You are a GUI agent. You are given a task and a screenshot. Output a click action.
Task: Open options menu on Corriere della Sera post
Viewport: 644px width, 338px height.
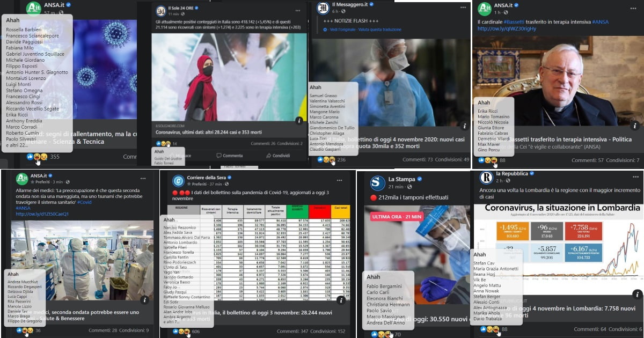[x=341, y=178]
